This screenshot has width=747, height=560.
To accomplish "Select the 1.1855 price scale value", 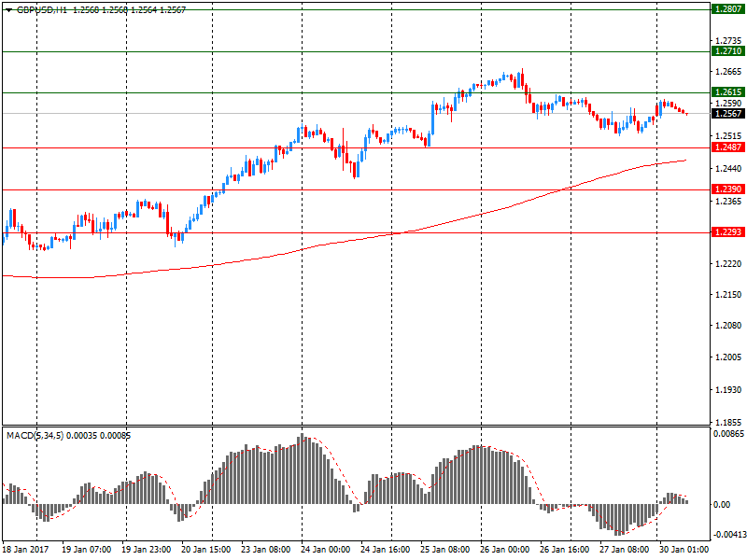I will 728,422.
